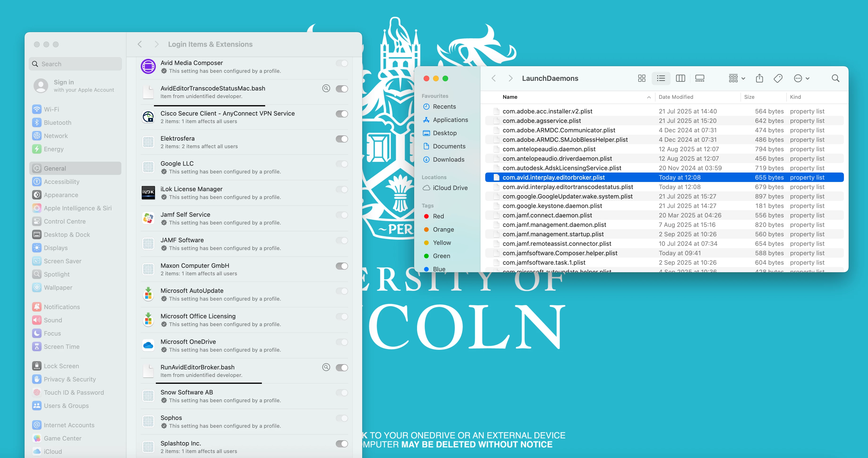Toggle the RunAvidEditorBroker.bash switch
This screenshot has height=458, width=868.
pos(342,368)
